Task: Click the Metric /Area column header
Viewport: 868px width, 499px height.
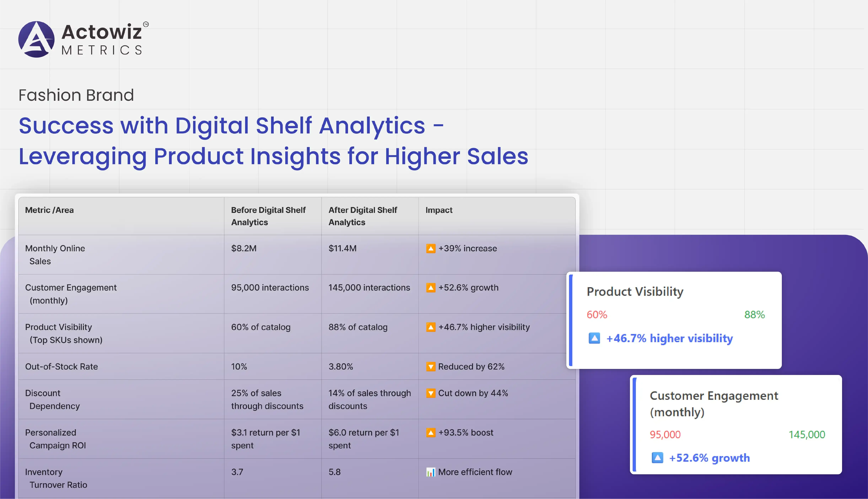Action: coord(49,210)
